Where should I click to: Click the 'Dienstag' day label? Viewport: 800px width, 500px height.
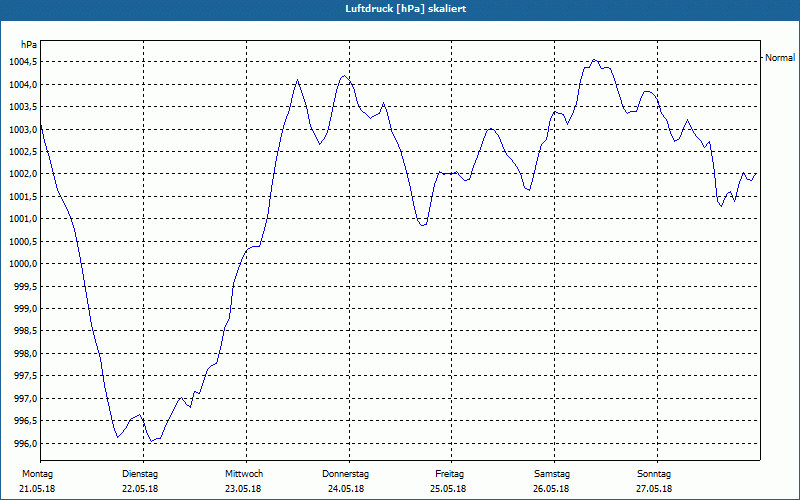(140, 474)
